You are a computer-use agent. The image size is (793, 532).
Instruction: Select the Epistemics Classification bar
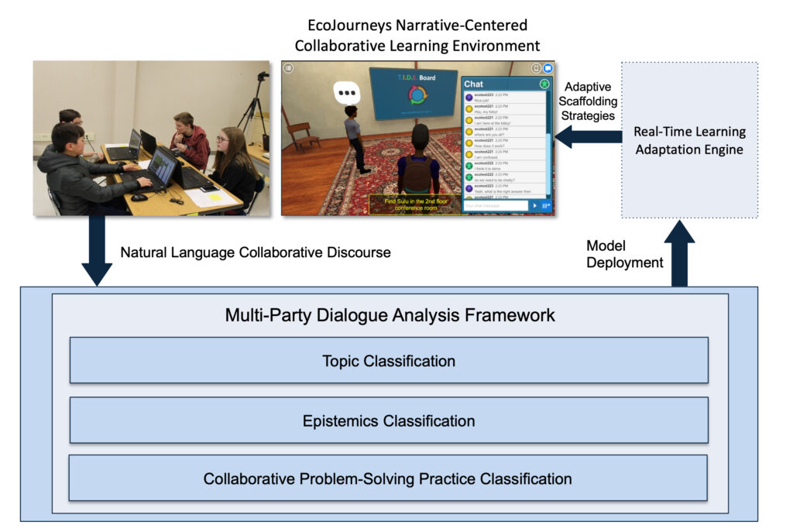tap(389, 420)
